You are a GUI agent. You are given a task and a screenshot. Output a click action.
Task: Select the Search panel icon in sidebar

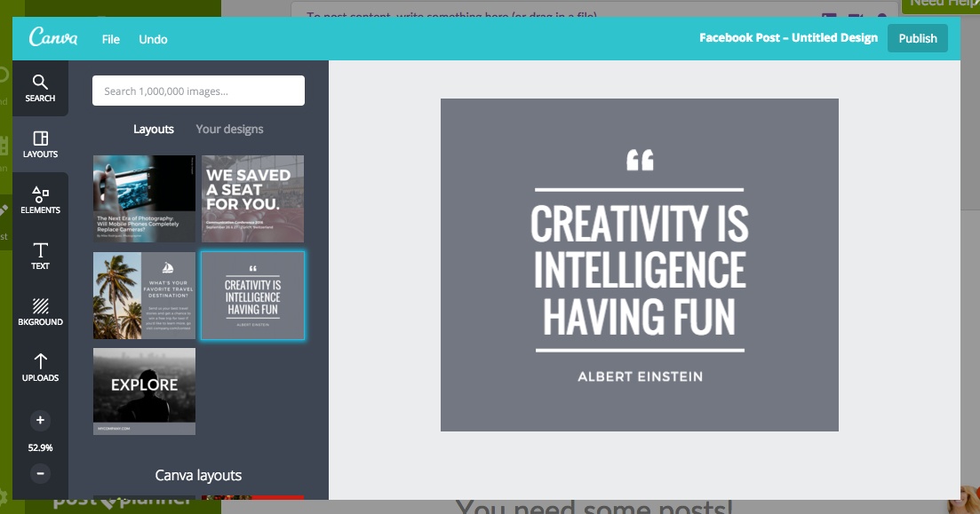point(40,87)
